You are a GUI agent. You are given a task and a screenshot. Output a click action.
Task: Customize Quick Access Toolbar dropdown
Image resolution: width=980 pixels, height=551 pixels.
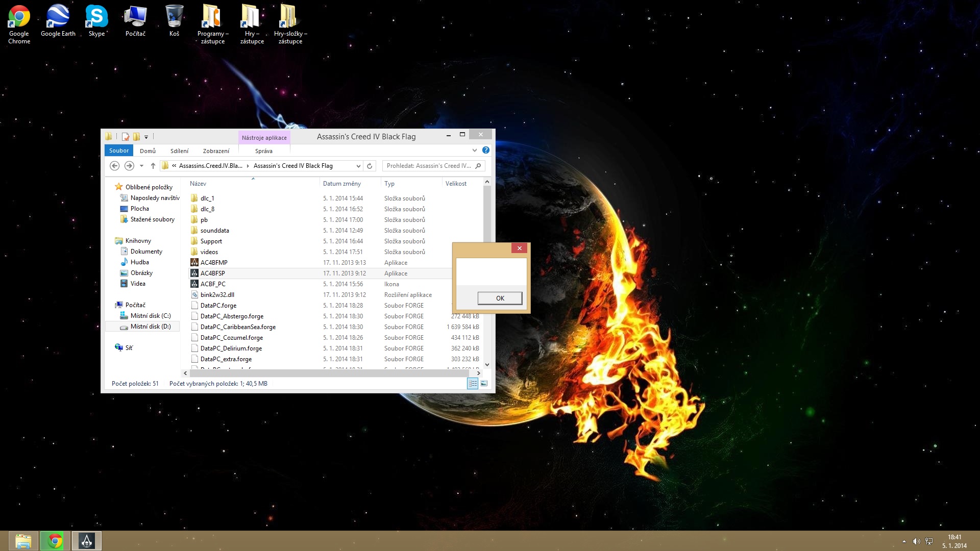pos(146,137)
